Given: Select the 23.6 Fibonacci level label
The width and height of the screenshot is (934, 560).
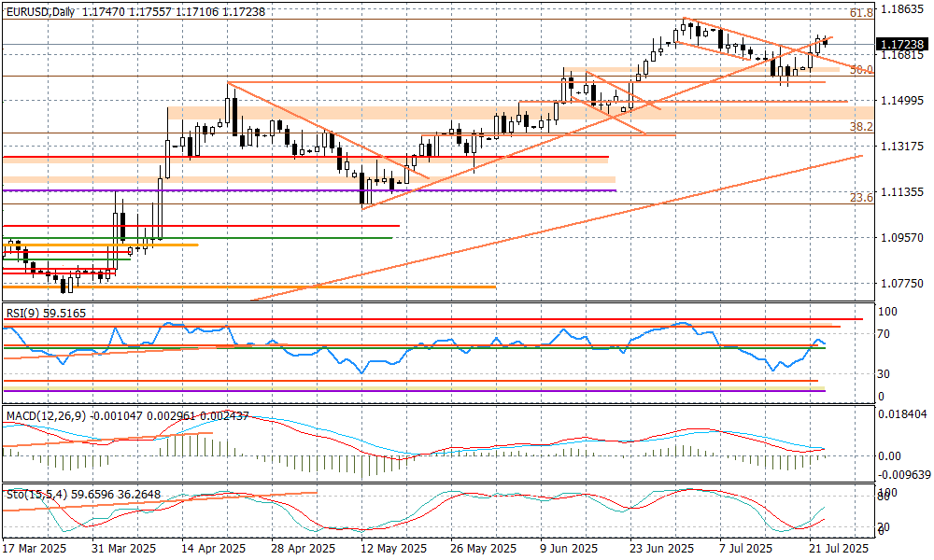Looking at the screenshot, I should click(861, 198).
